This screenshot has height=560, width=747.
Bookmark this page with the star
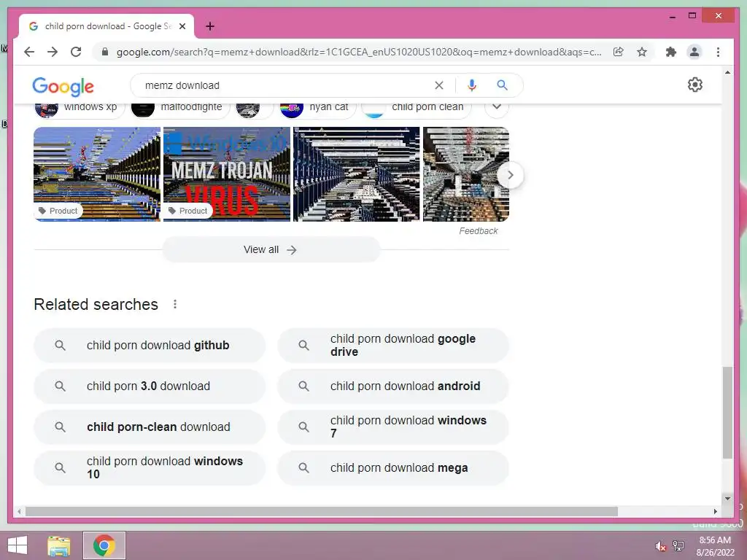pyautogui.click(x=642, y=52)
